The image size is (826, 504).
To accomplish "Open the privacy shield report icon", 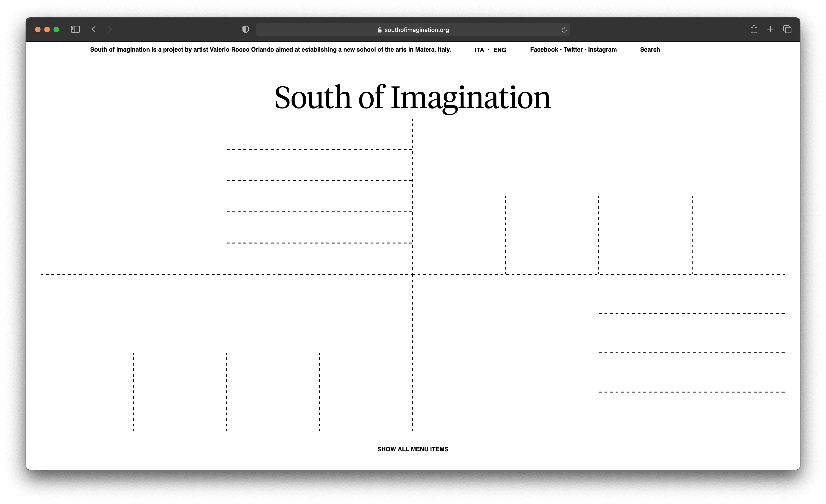I will click(245, 29).
